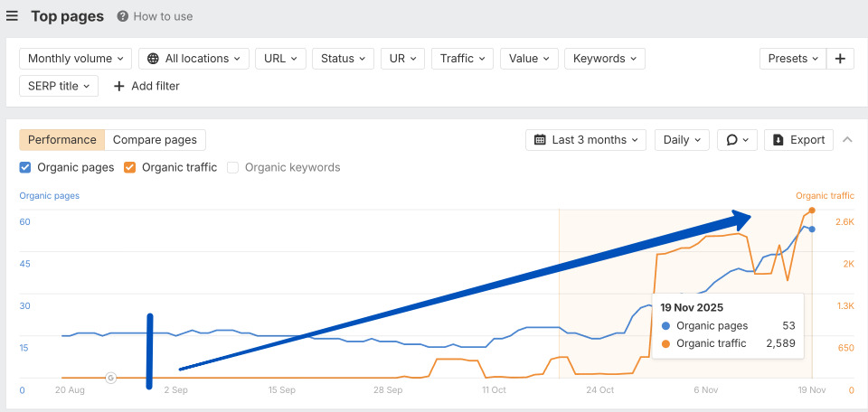This screenshot has width=868, height=412.
Task: Click the Export download button
Action: 798,140
